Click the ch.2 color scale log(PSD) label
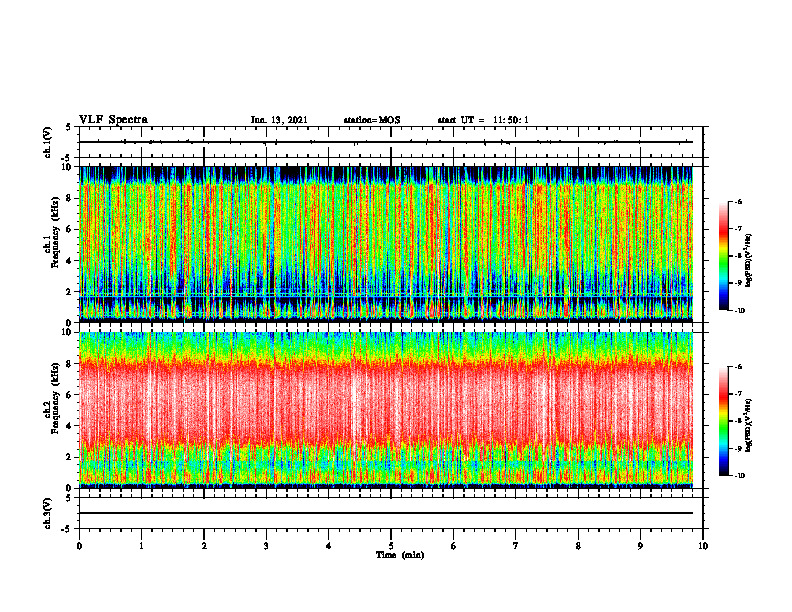 [x=749, y=426]
